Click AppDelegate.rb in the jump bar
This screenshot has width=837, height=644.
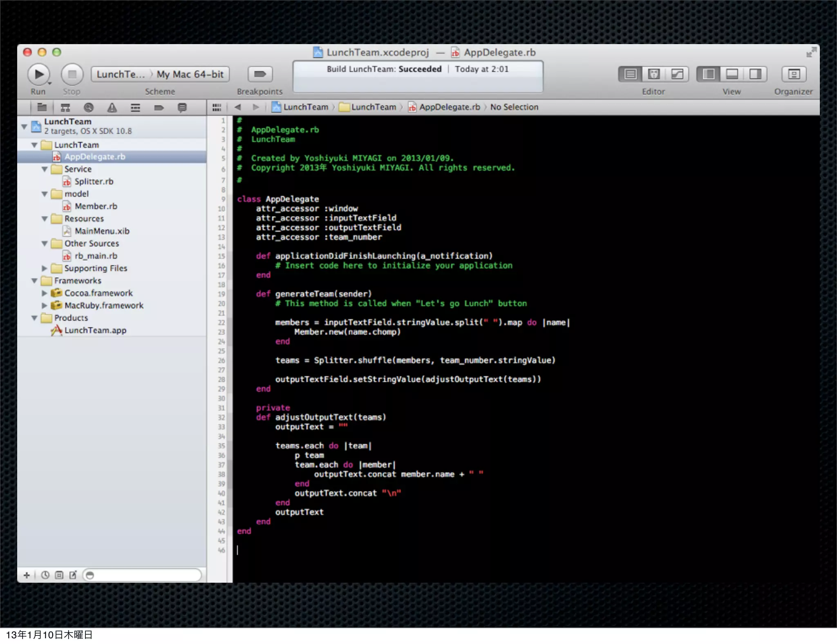tap(449, 107)
